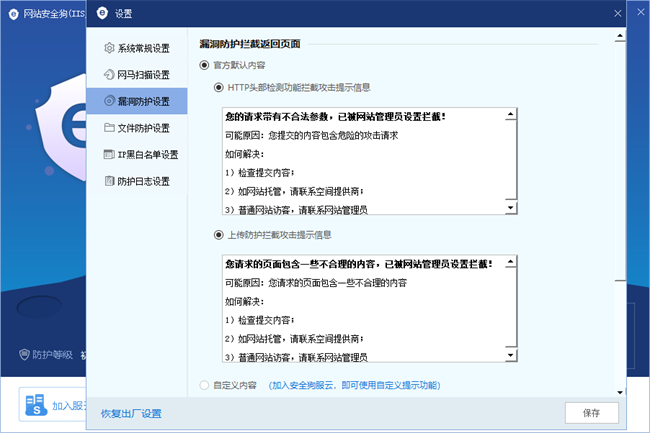Close the 网站安全狗 main window
This screenshot has height=433, width=650.
pyautogui.click(x=641, y=12)
